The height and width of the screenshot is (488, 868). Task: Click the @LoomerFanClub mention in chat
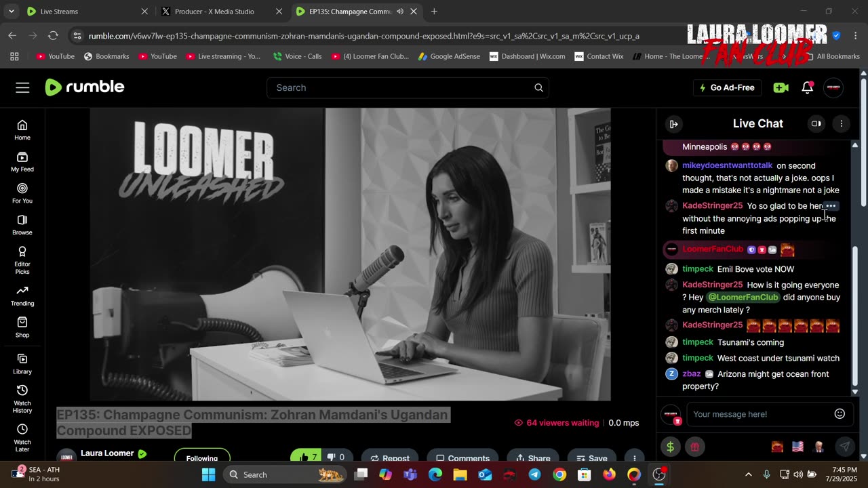click(743, 298)
